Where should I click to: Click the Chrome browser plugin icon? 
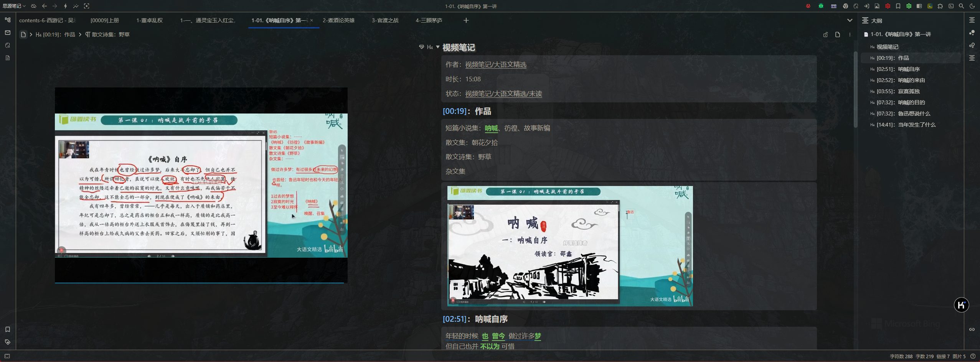pos(845,6)
